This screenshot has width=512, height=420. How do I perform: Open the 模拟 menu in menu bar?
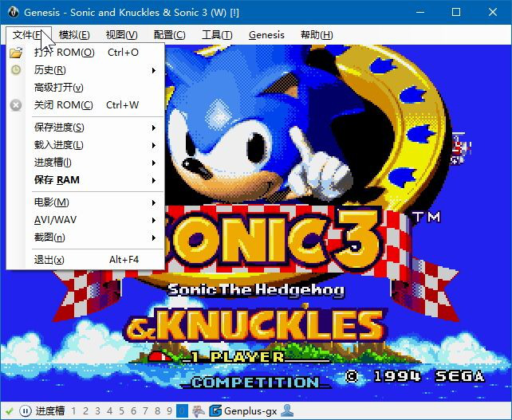click(x=74, y=35)
